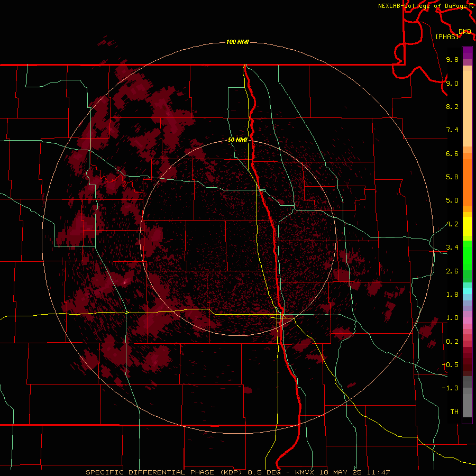Click the 4.2 value on the color scale
This screenshot has width=476, height=476.
452,224
